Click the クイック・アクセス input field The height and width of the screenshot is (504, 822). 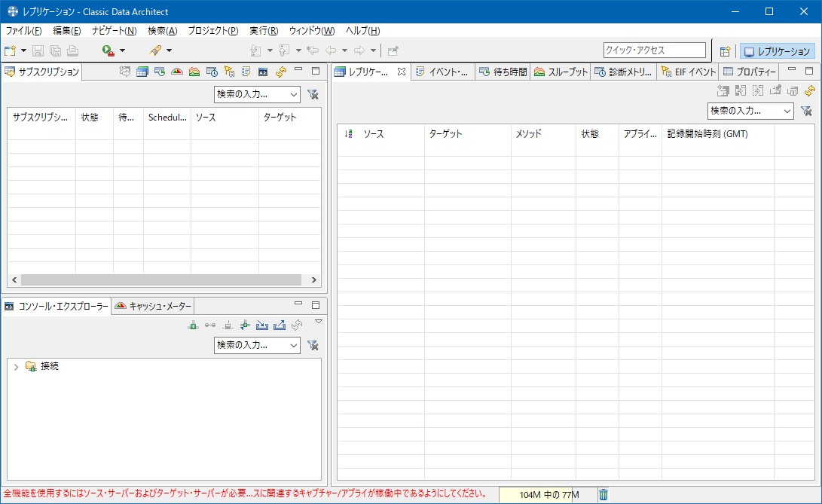click(x=654, y=50)
